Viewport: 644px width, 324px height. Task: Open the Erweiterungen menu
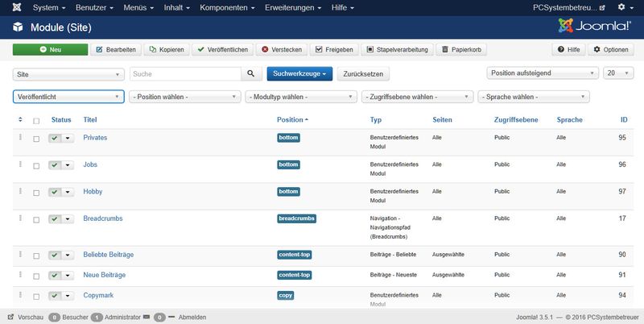pyautogui.click(x=293, y=7)
